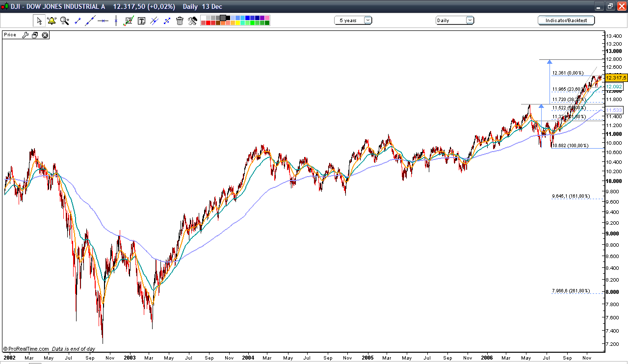This screenshot has height=364, width=628.
Task: Open the Daily timeframe dropdown
Action: 451,21
